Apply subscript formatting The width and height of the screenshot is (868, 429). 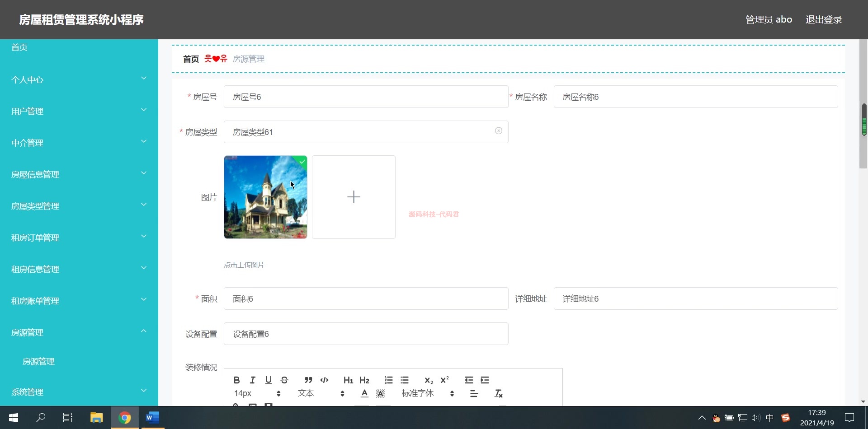(x=429, y=380)
